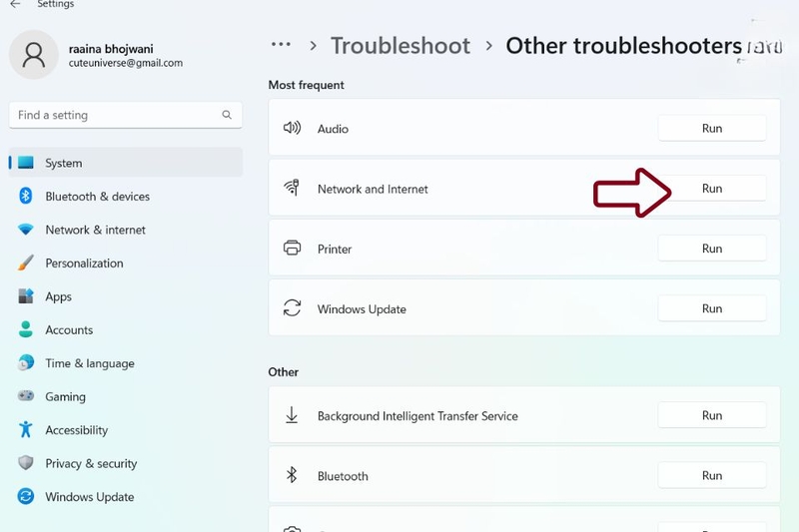Click the Accounts person icon
Image resolution: width=799 pixels, height=532 pixels.
pos(26,329)
